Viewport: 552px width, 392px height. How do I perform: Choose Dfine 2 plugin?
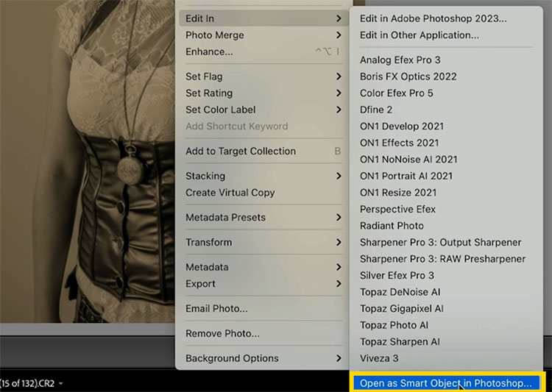click(446, 110)
